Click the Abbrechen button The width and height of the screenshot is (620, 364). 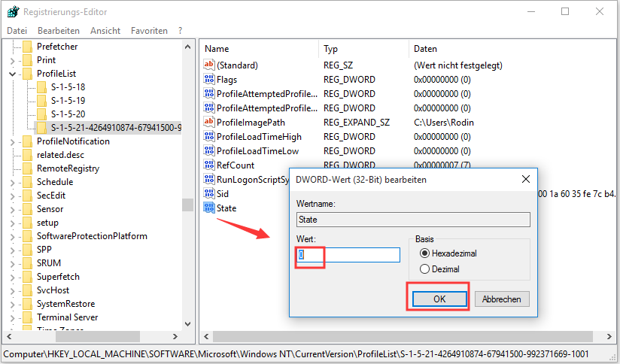[x=501, y=299]
